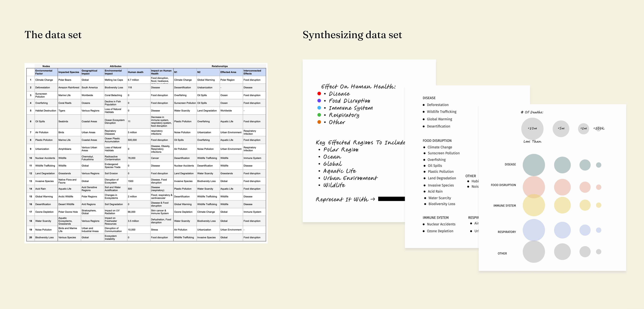Click 'Synthesizing data set' heading
The image size is (644, 309).
click(x=352, y=35)
